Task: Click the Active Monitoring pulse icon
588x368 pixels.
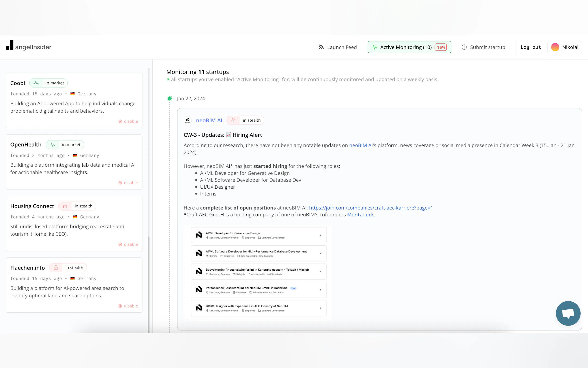Action: (375, 47)
